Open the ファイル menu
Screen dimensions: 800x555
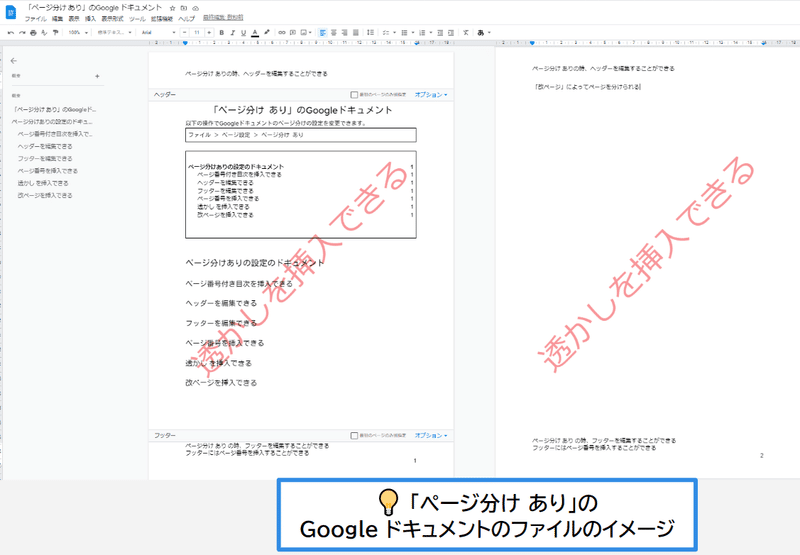[35, 19]
